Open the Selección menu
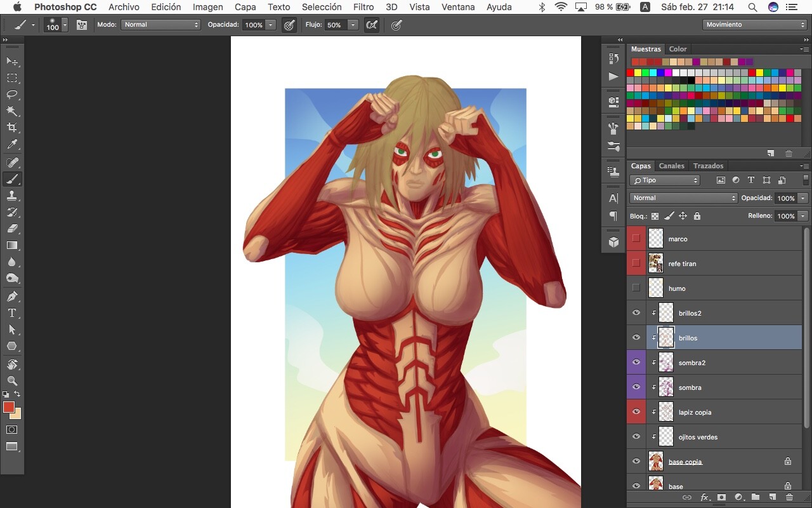The height and width of the screenshot is (508, 812). (322, 7)
